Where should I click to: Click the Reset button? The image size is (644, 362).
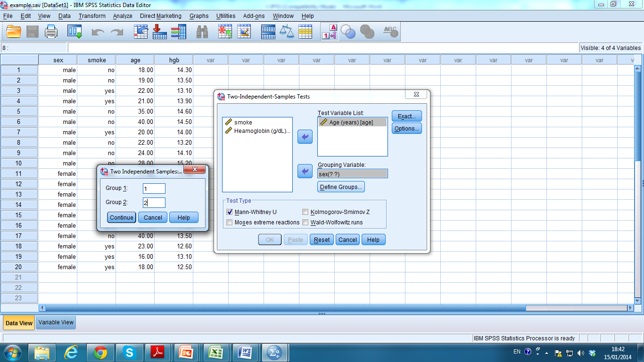click(x=322, y=239)
